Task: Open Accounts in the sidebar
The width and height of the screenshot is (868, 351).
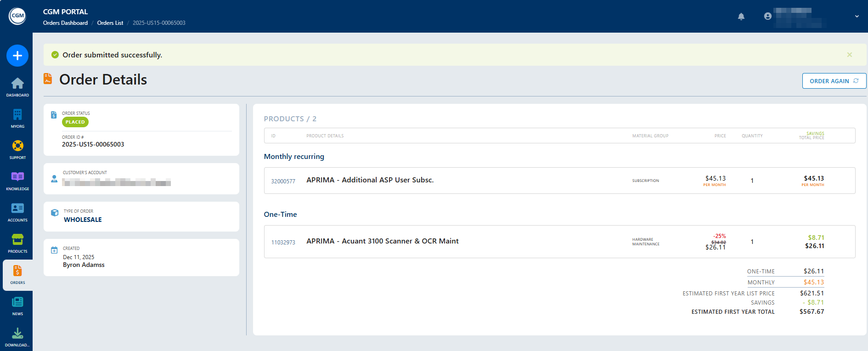Action: (17, 212)
